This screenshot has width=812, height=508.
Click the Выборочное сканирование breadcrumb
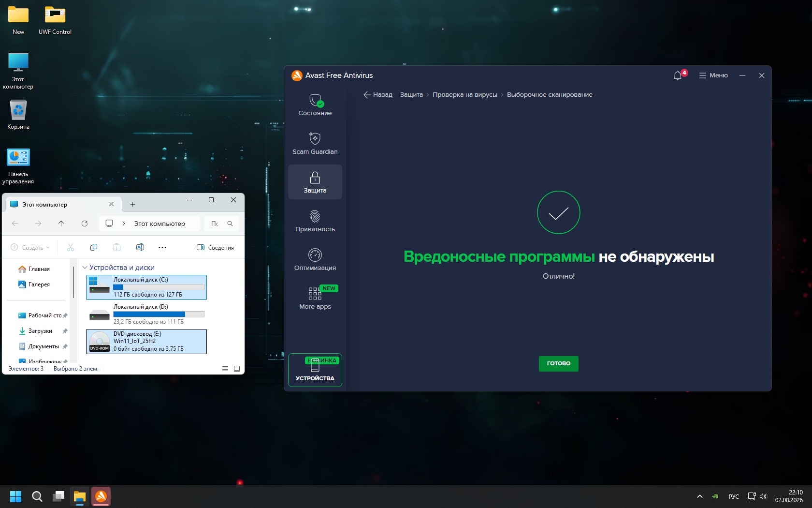pos(550,95)
